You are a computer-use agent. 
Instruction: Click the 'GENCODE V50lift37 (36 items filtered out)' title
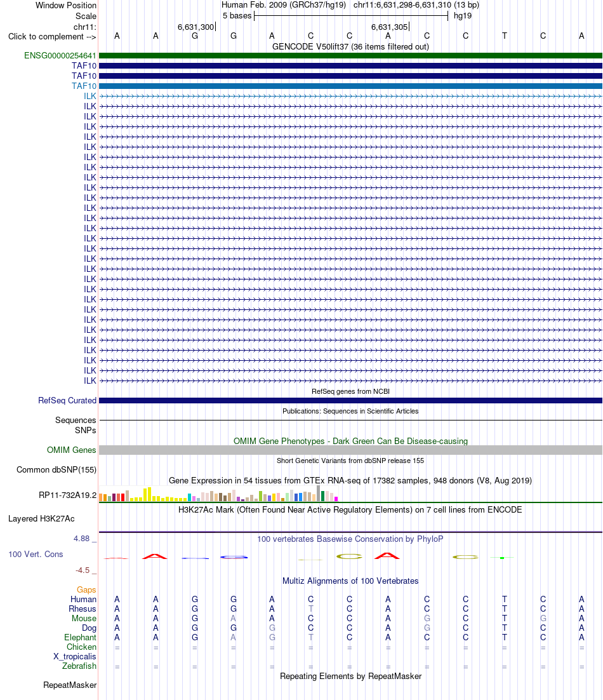(350, 46)
